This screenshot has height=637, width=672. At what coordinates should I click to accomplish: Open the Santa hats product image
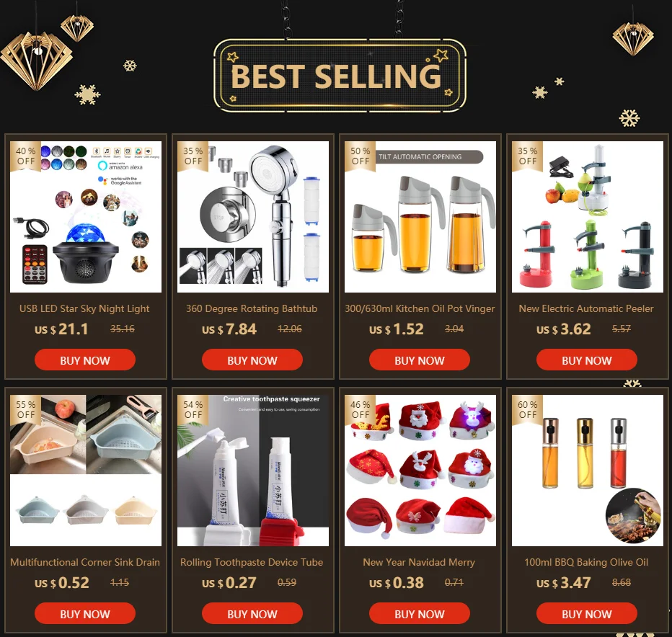click(x=420, y=471)
